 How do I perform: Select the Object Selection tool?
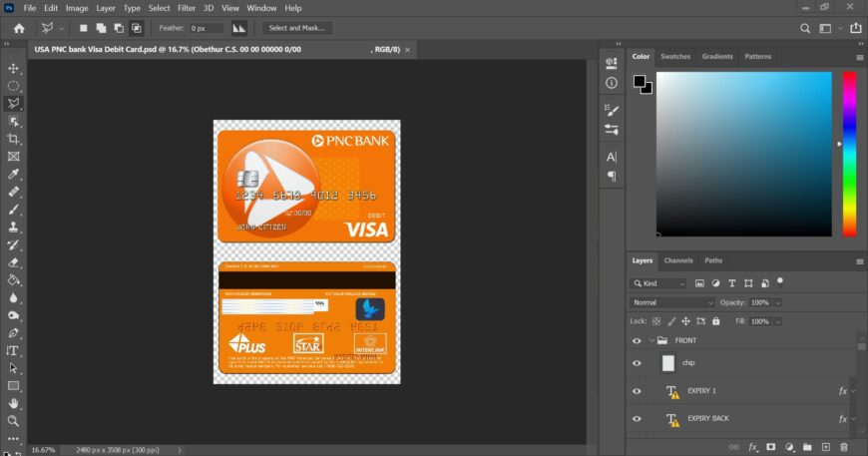[13, 121]
